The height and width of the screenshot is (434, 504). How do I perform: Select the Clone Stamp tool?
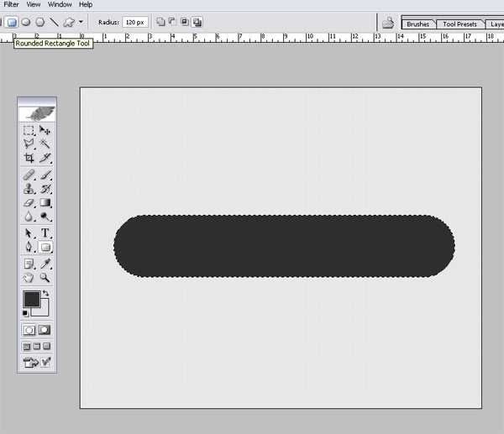click(x=29, y=189)
